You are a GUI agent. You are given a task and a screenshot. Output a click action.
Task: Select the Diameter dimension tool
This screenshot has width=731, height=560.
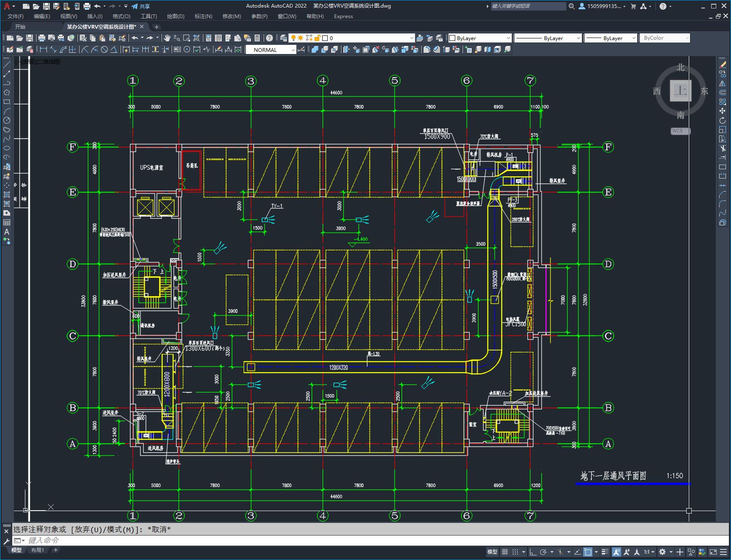[x=104, y=50]
